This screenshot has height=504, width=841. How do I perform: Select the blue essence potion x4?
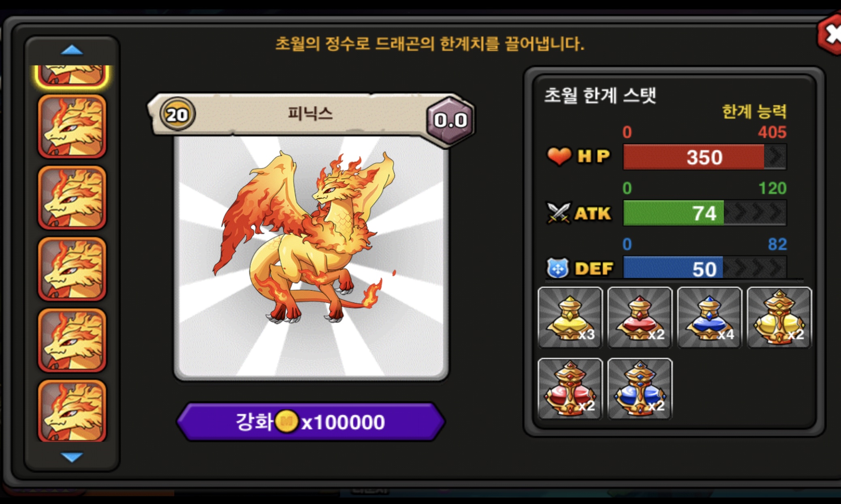(x=709, y=318)
